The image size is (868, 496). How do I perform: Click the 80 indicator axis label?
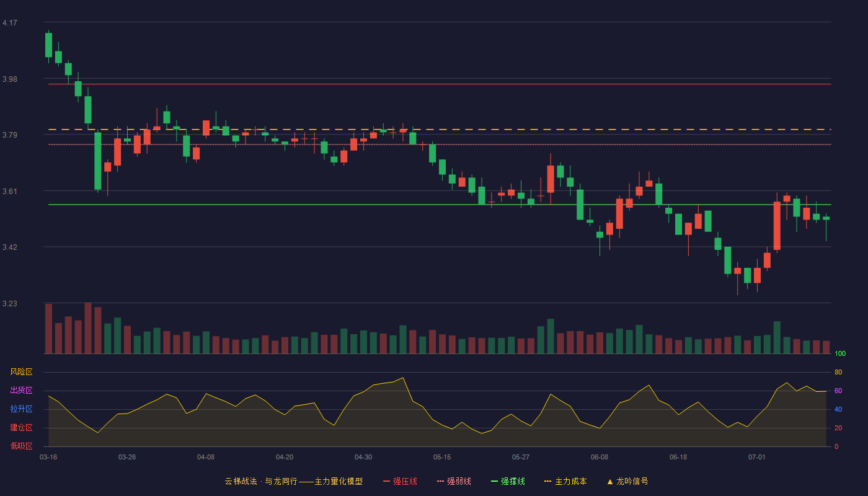838,372
